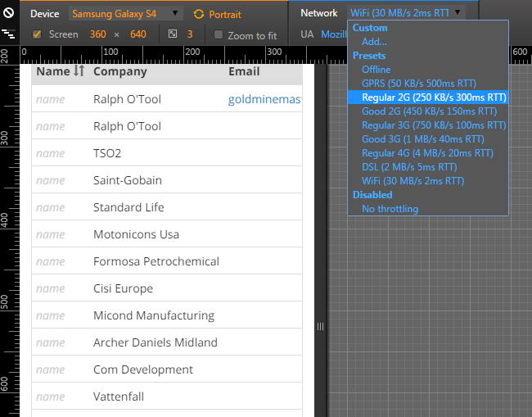Select the Regular 2G network preset
532x417 pixels.
(433, 97)
